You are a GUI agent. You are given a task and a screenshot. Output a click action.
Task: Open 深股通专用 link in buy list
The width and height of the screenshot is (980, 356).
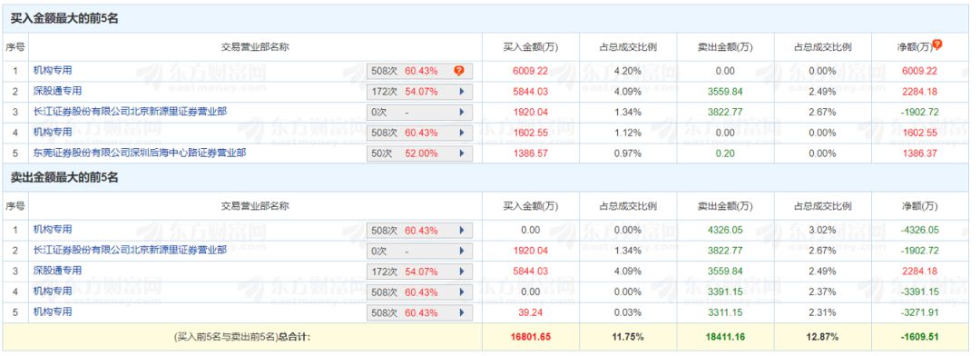57,91
